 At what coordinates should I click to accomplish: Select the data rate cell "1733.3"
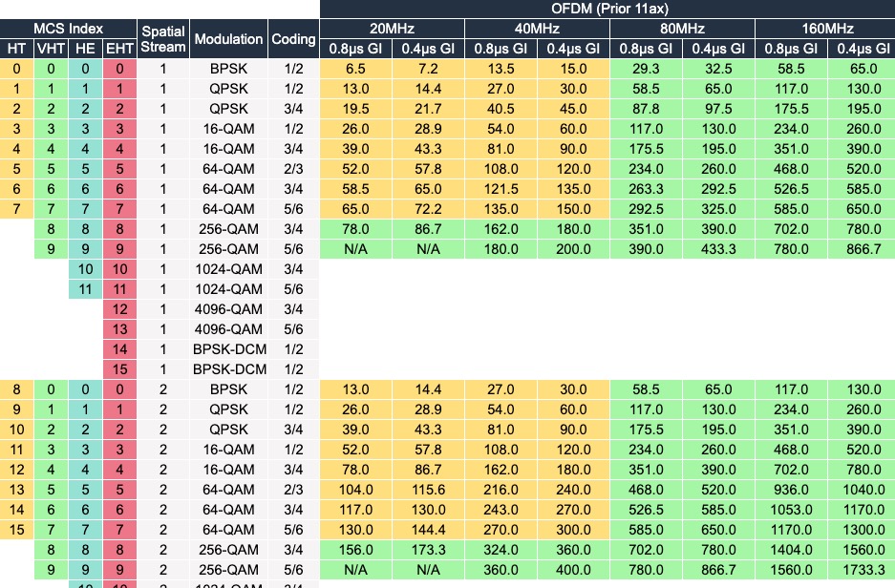pos(862,570)
